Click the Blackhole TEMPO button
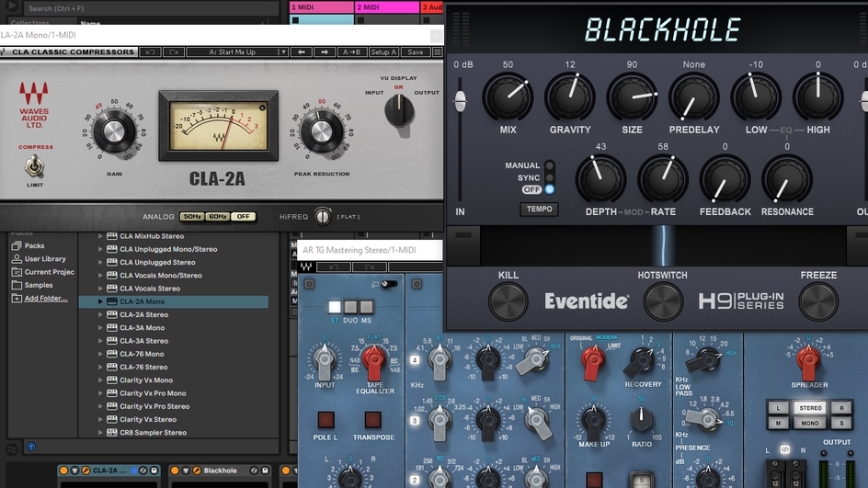 coord(539,210)
